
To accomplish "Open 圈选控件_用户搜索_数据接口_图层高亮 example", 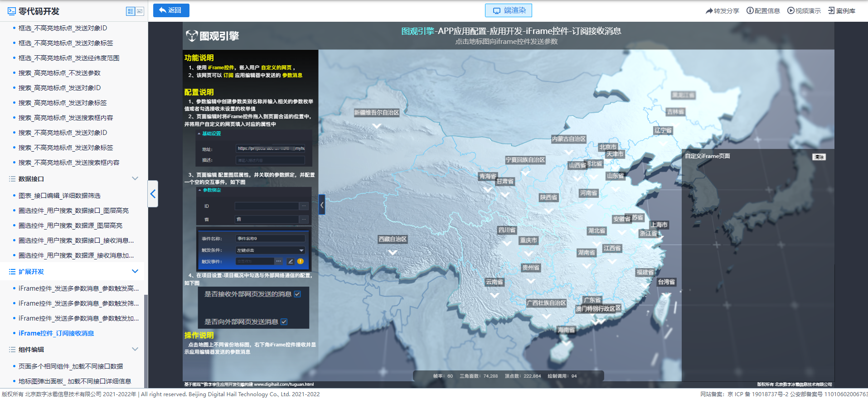I will point(73,211).
